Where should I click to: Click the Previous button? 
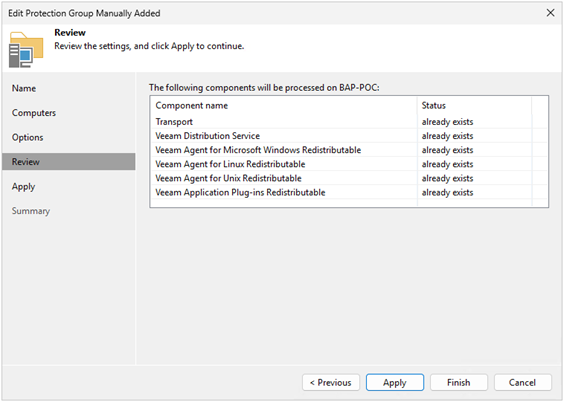331,383
